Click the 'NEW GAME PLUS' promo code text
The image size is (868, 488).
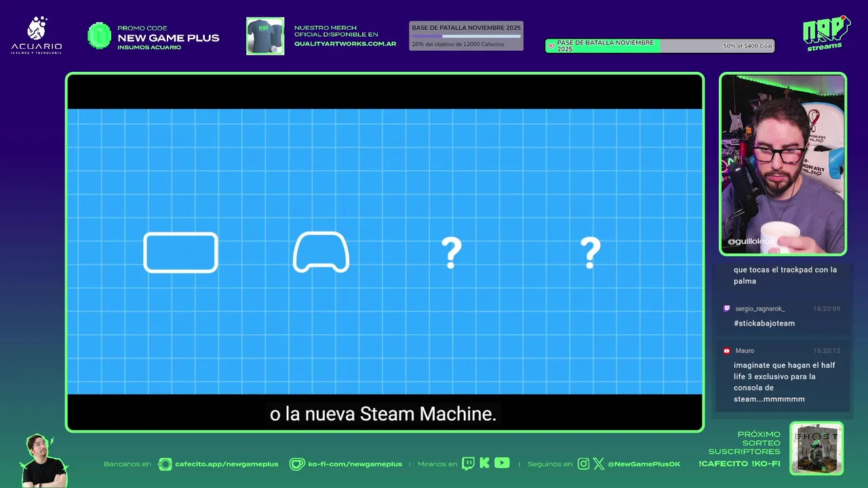[x=168, y=38]
